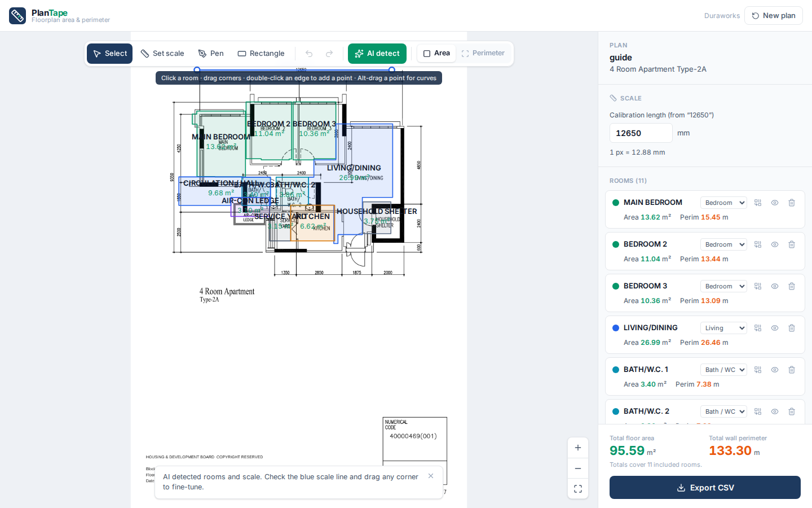The height and width of the screenshot is (508, 812).
Task: Run AI detect on the plan
Action: (x=377, y=54)
